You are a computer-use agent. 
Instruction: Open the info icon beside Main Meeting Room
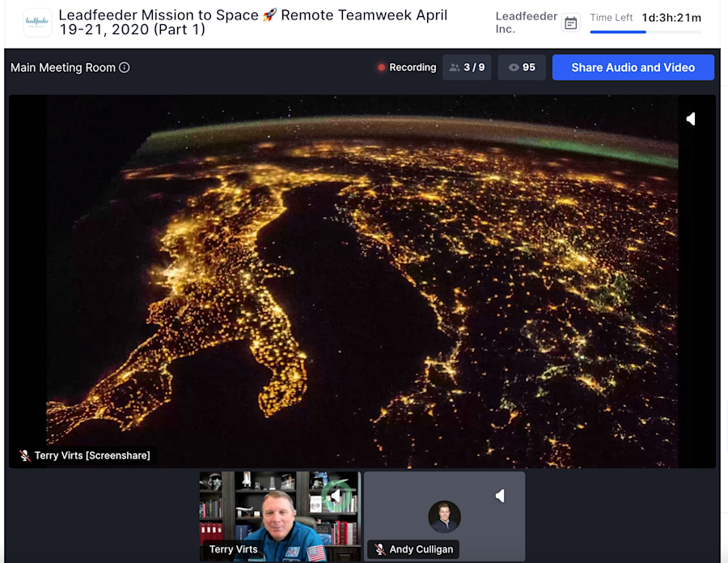(x=124, y=68)
